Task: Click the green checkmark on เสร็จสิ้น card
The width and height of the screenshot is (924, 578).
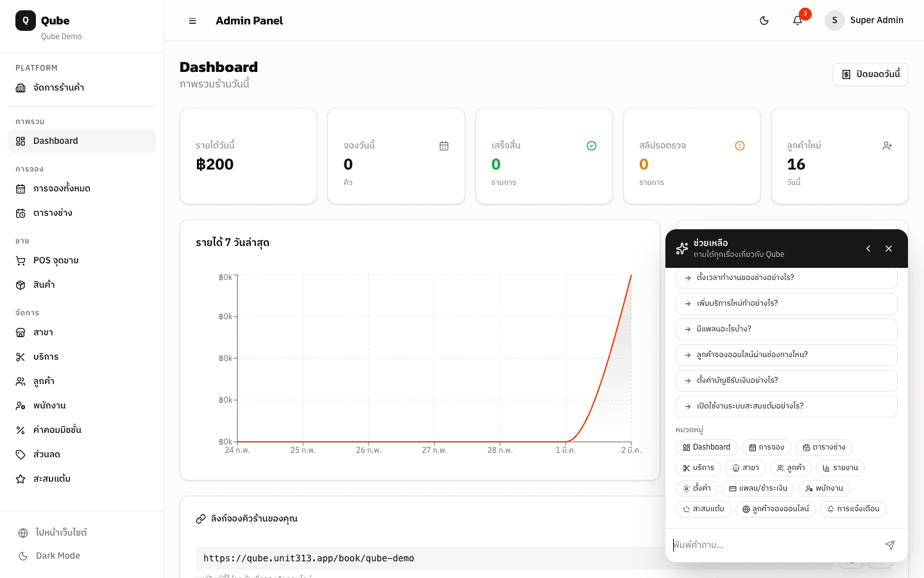Action: pos(592,146)
